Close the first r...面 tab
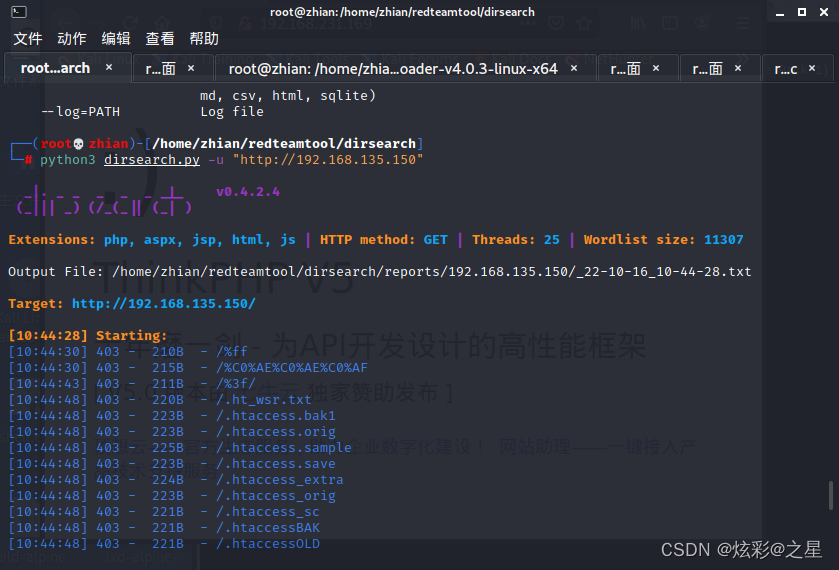This screenshot has height=570, width=839. pos(191,68)
